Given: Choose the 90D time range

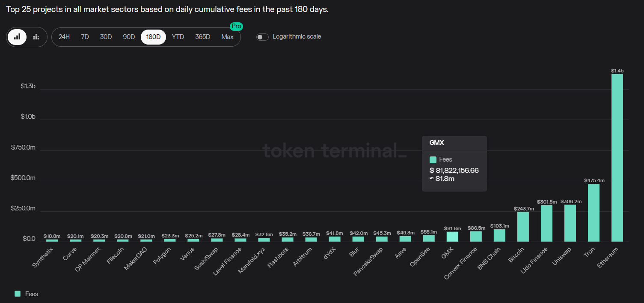Looking at the screenshot, I should point(129,37).
